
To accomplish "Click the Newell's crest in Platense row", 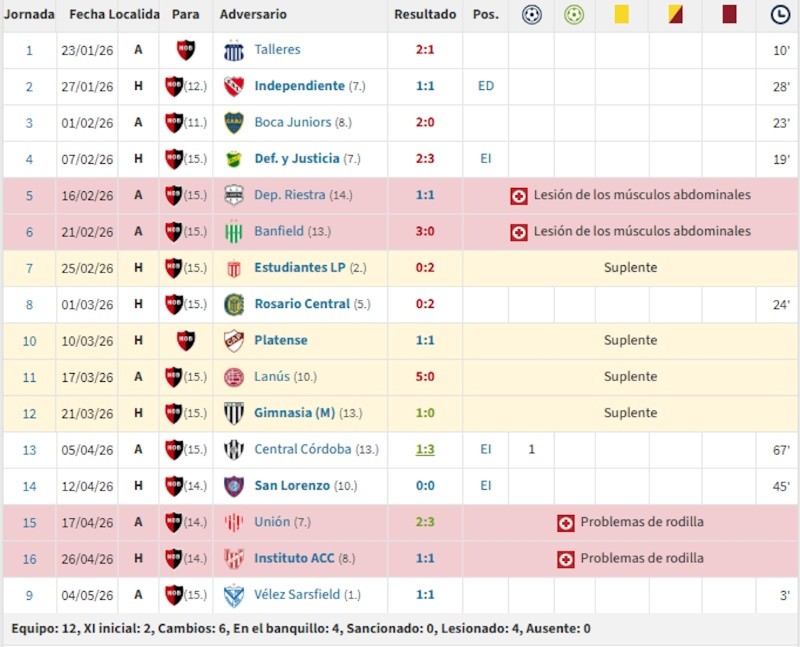I will (x=186, y=340).
